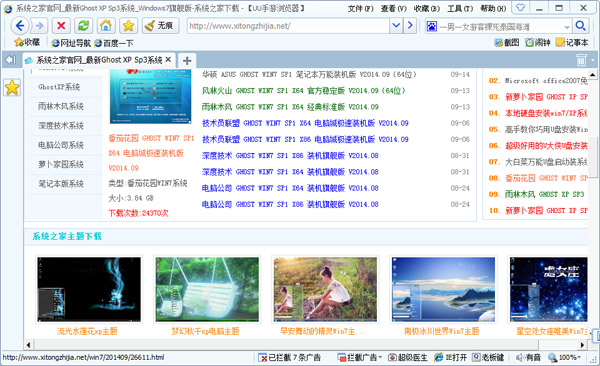Image resolution: width=600 pixels, height=366 pixels.
Task: Expand the address bar history dropdown
Action: tap(396, 26)
